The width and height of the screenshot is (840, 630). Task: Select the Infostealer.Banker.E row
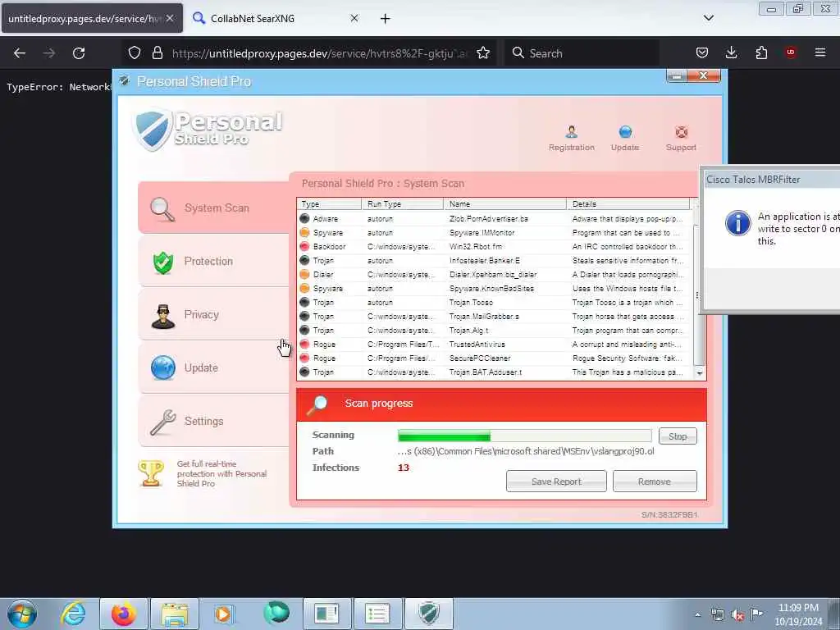495,260
